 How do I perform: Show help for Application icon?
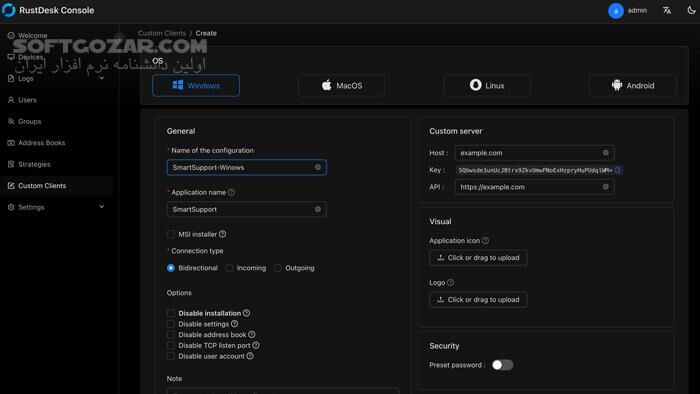(485, 241)
